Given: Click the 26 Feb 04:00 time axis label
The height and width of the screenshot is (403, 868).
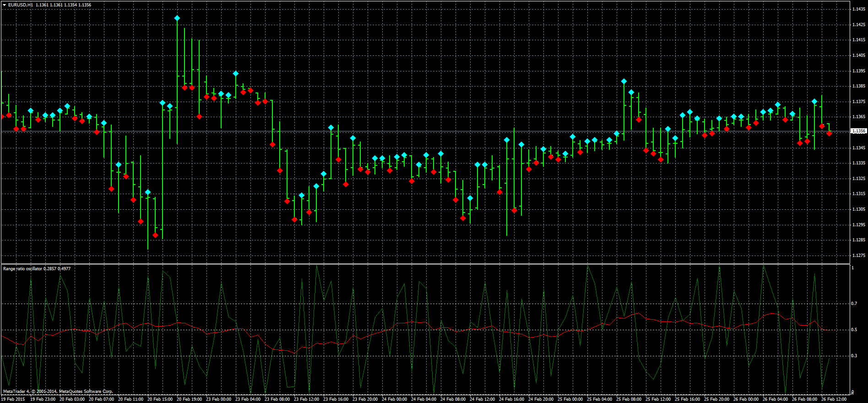Looking at the screenshot, I should [x=775, y=399].
